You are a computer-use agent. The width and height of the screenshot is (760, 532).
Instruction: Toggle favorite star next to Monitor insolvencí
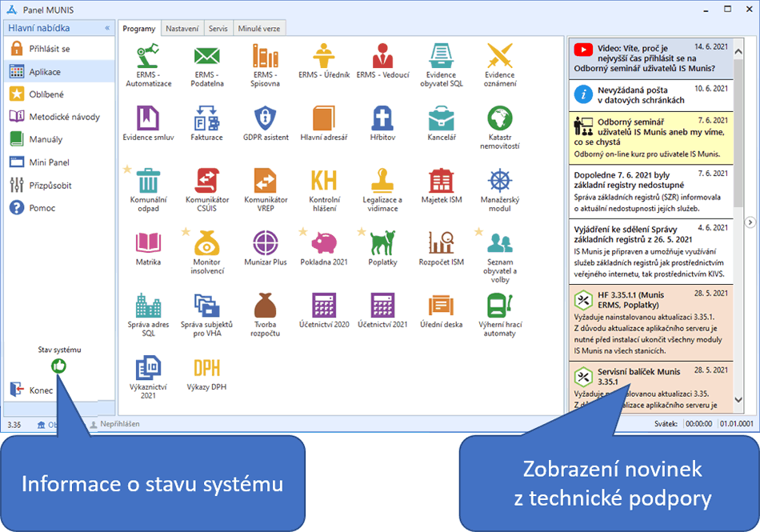185,232
